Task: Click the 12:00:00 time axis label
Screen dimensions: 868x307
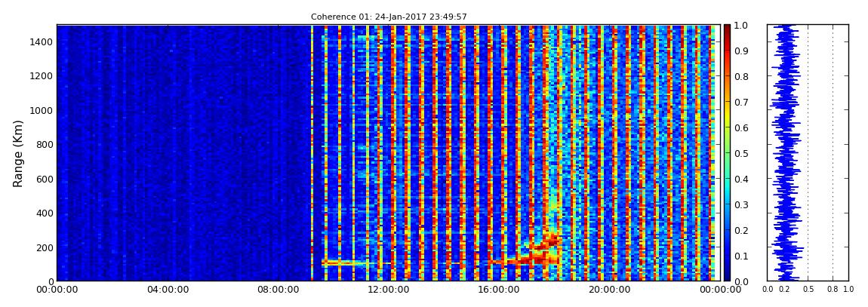Action: point(387,290)
